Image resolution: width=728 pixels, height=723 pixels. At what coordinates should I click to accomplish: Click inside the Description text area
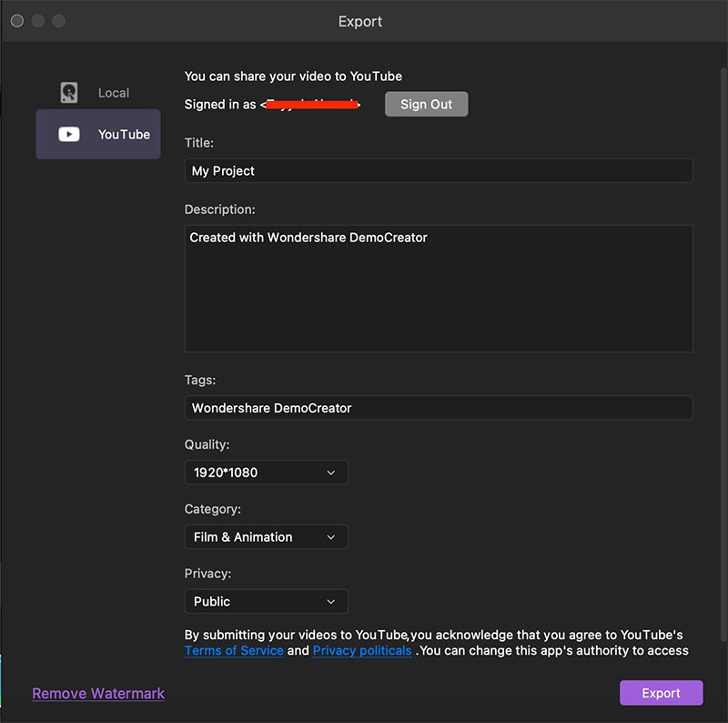438,289
